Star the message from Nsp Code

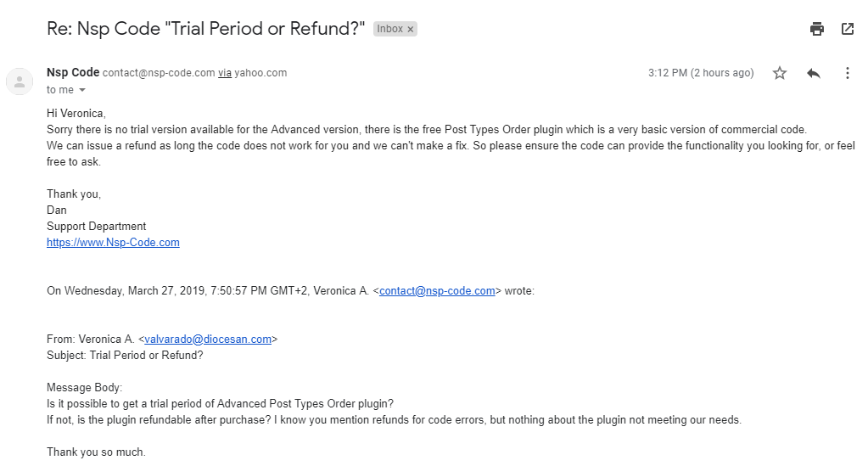(780, 73)
